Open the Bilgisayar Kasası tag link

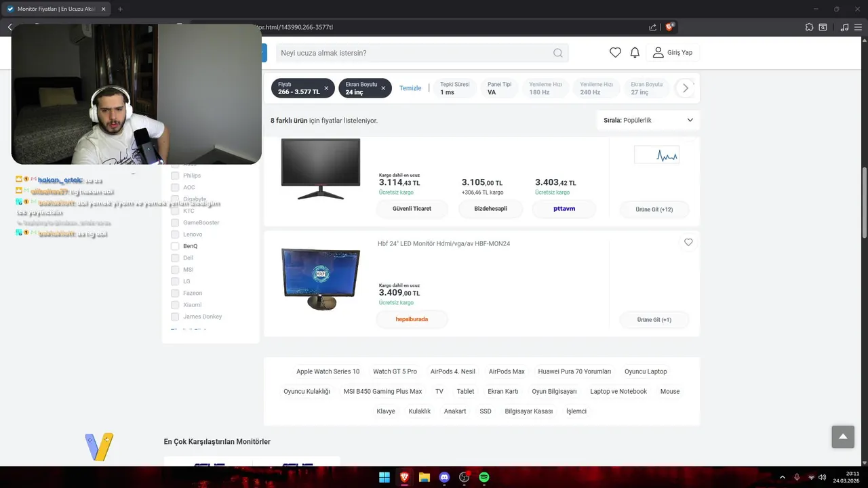[x=528, y=411]
